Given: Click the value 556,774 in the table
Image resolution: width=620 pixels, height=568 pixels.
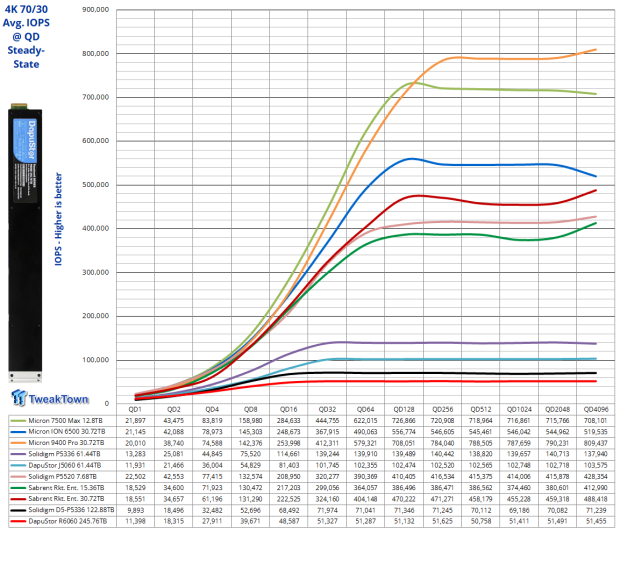Looking at the screenshot, I should (404, 432).
